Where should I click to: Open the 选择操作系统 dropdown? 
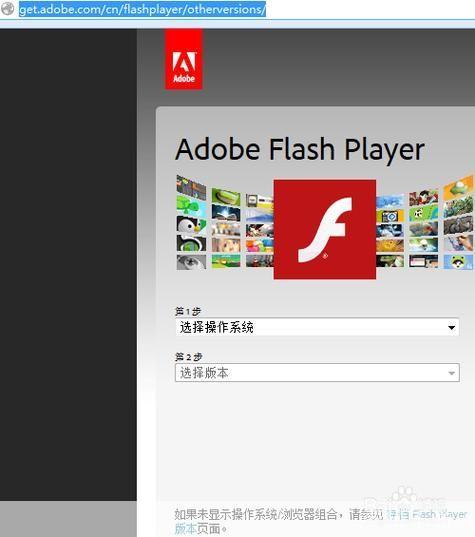(x=317, y=327)
